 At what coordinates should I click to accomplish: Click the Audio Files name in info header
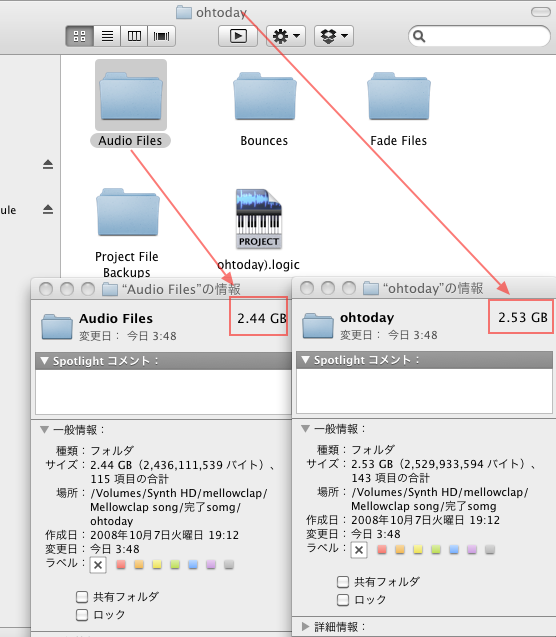point(116,318)
